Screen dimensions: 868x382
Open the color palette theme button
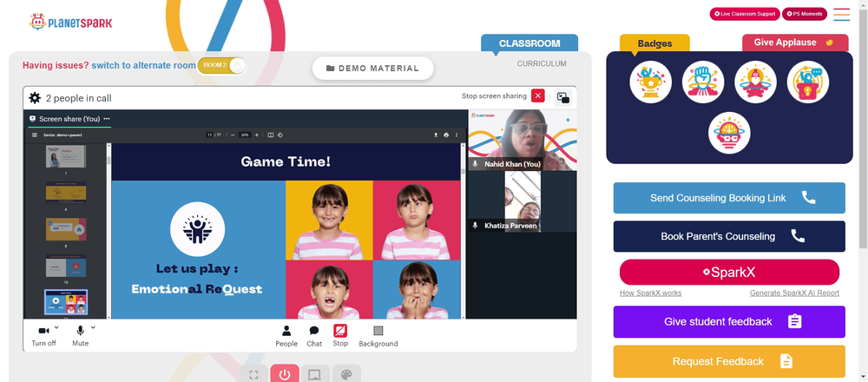point(346,375)
